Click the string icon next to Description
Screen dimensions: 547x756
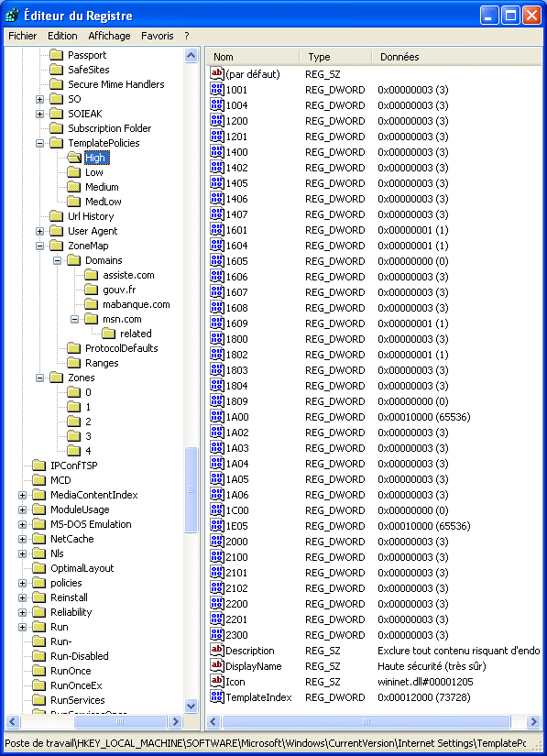[x=217, y=650]
